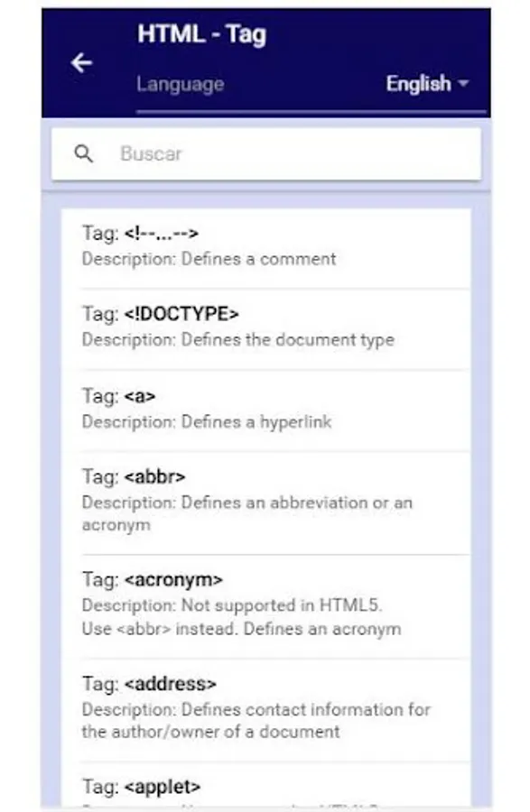Focus the Buscar search field

click(265, 153)
